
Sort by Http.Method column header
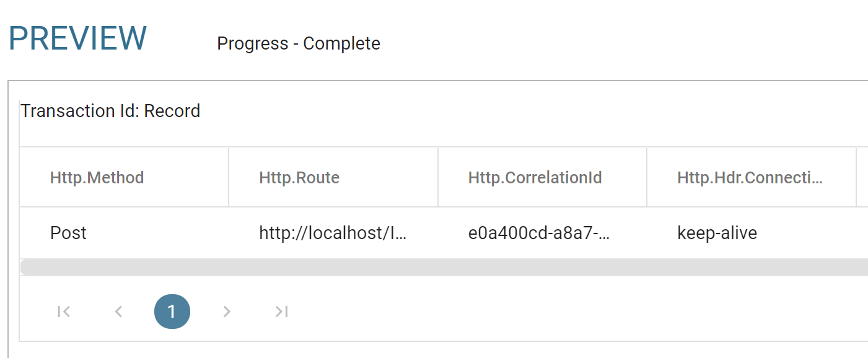pos(97,178)
